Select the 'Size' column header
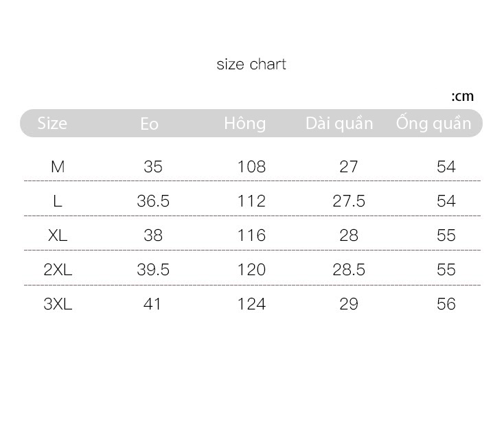The width and height of the screenshot is (504, 431). [52, 124]
